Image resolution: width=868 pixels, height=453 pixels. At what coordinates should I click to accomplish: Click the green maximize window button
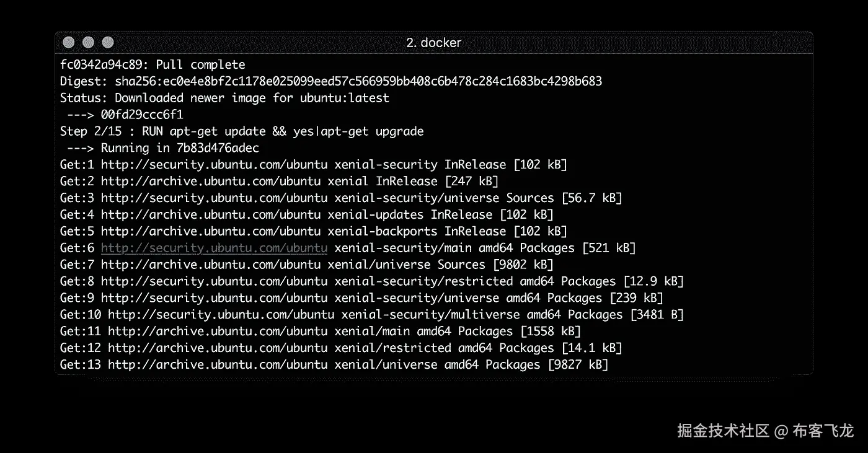click(108, 43)
